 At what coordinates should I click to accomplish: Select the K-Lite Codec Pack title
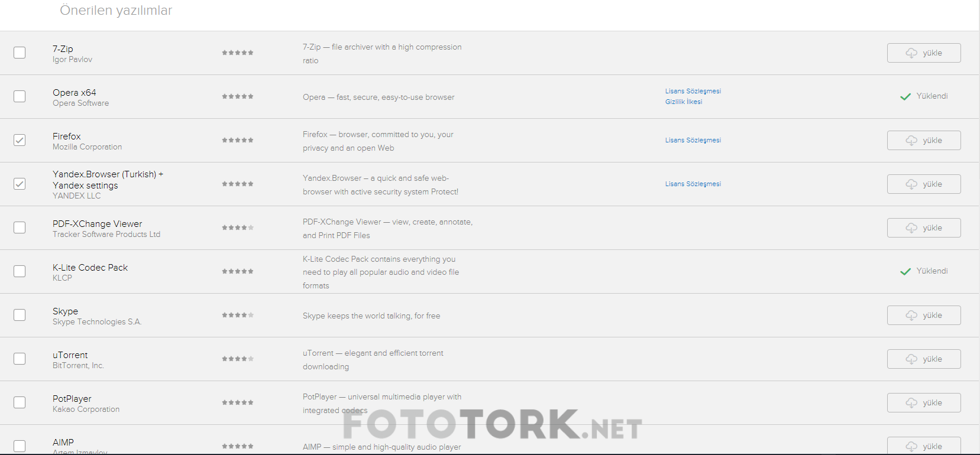pos(90,268)
